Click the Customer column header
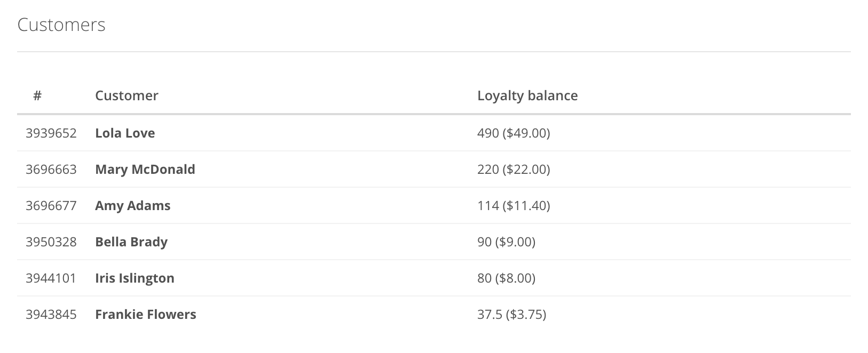Screen dimensions: 868x353 [x=127, y=95]
